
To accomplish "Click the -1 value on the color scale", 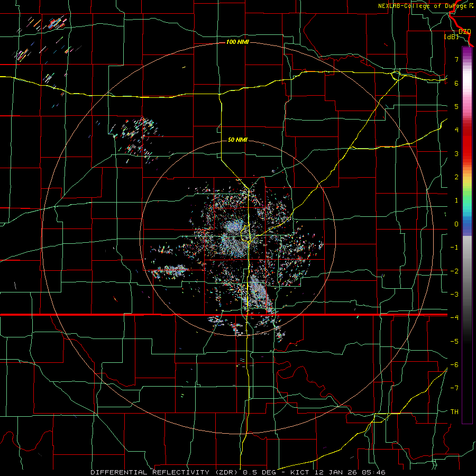I will tap(454, 248).
